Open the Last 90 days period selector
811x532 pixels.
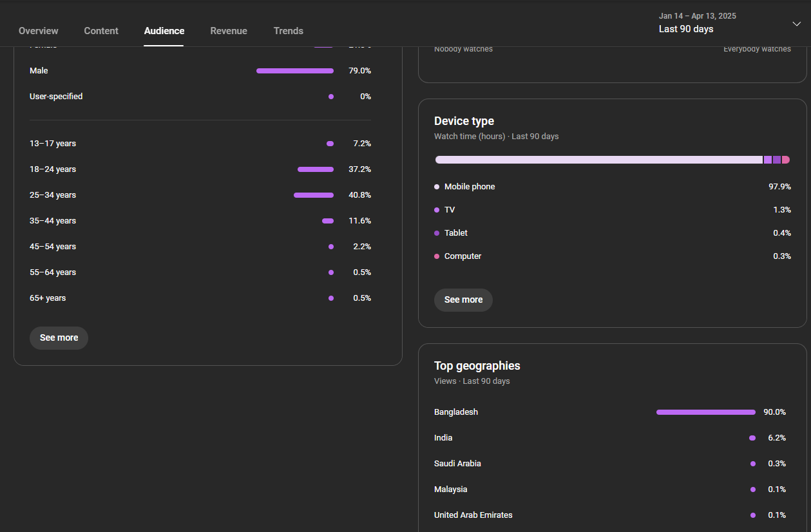pyautogui.click(x=686, y=29)
